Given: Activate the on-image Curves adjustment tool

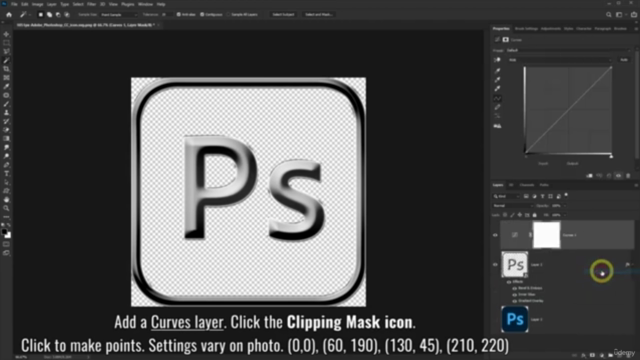Looking at the screenshot, I should (497, 60).
